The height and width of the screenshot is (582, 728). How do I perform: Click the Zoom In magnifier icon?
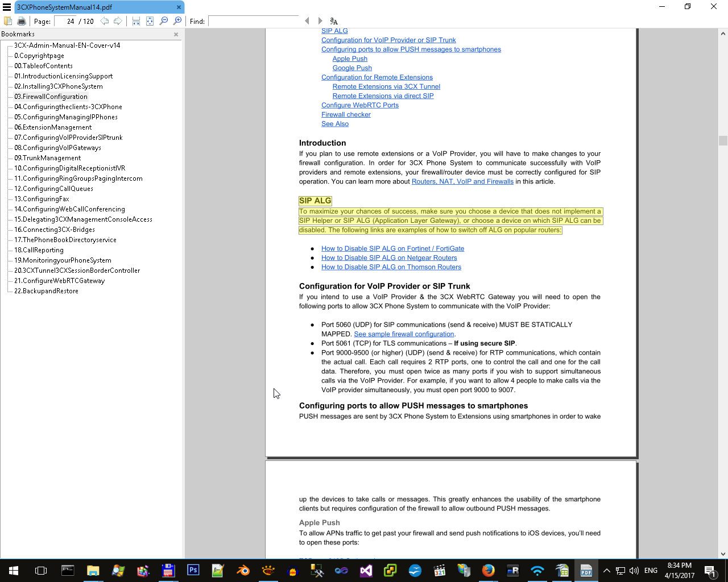pos(177,21)
